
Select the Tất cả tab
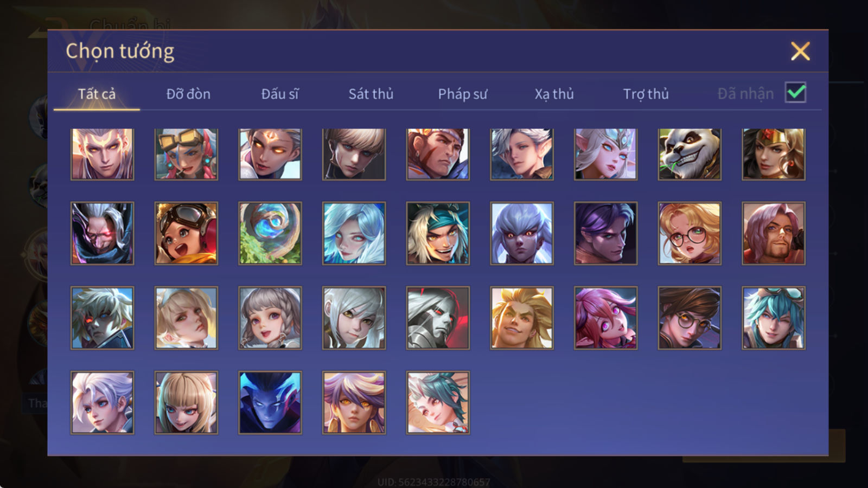[x=97, y=94]
